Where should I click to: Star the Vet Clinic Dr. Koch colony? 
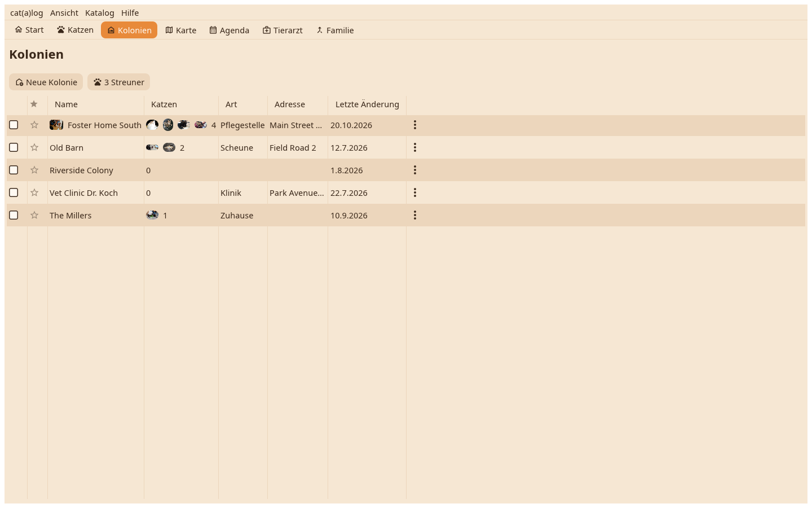click(x=34, y=192)
